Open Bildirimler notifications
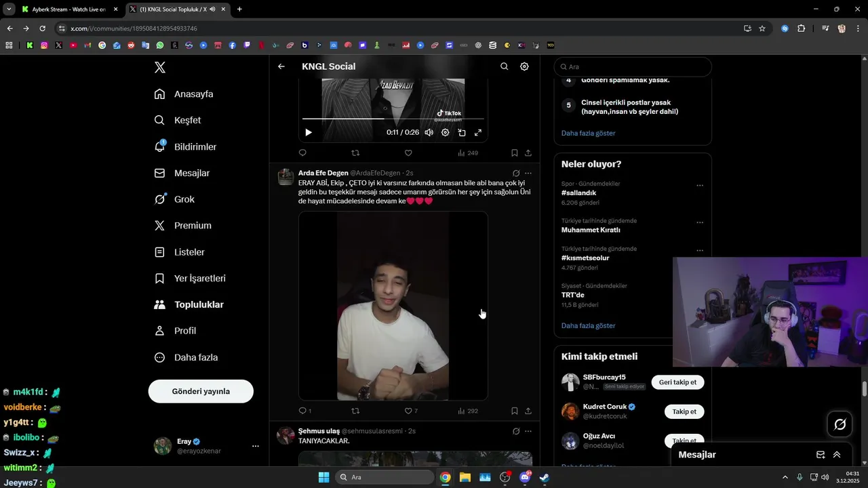The image size is (868, 488). 186,146
